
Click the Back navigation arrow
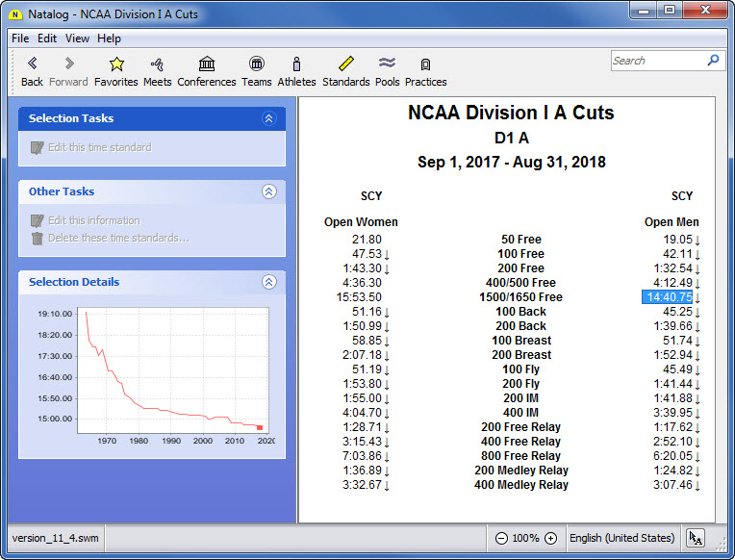coord(32,64)
